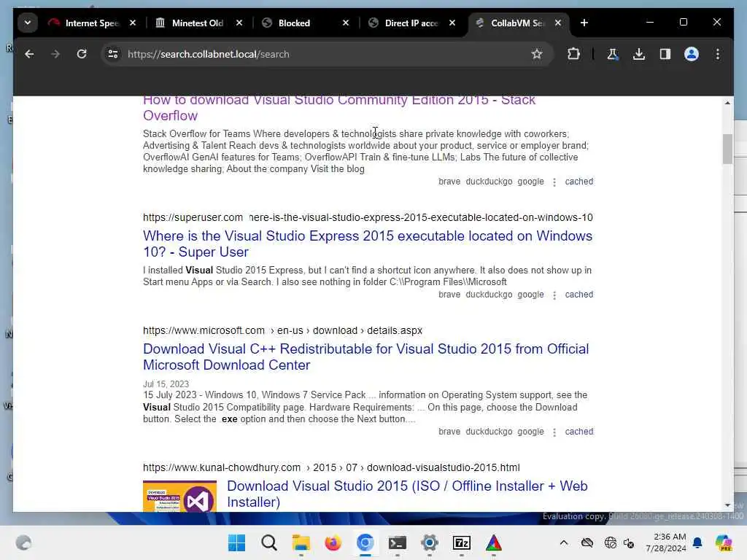Open Visual C++ Redistributable download result

pyautogui.click(x=366, y=357)
